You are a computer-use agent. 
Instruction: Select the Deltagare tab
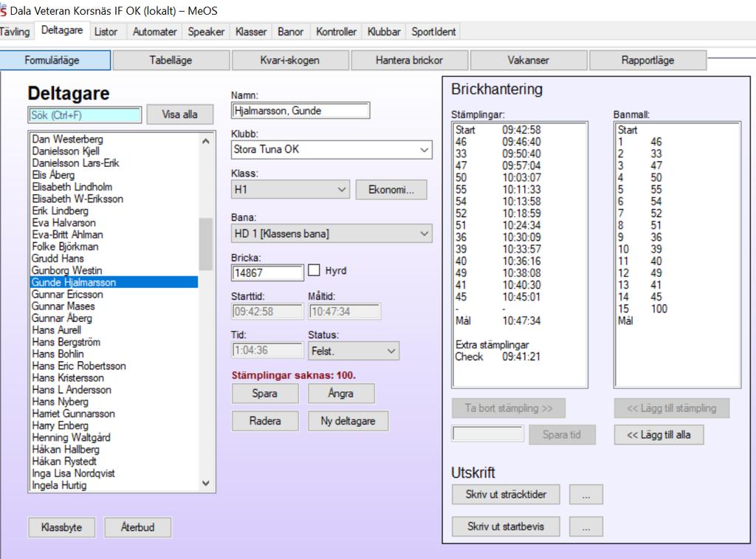click(x=62, y=30)
